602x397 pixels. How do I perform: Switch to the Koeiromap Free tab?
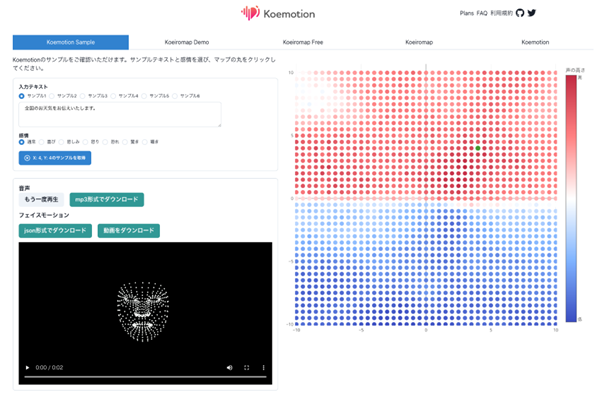click(303, 42)
